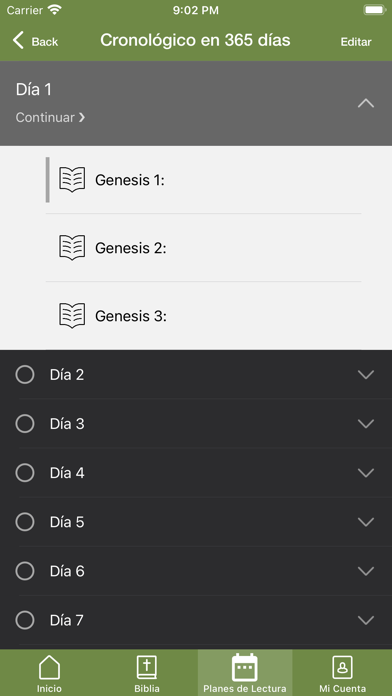Screen dimensions: 392x696
Task: Expand the Día 7 chevron
Action: click(x=366, y=620)
